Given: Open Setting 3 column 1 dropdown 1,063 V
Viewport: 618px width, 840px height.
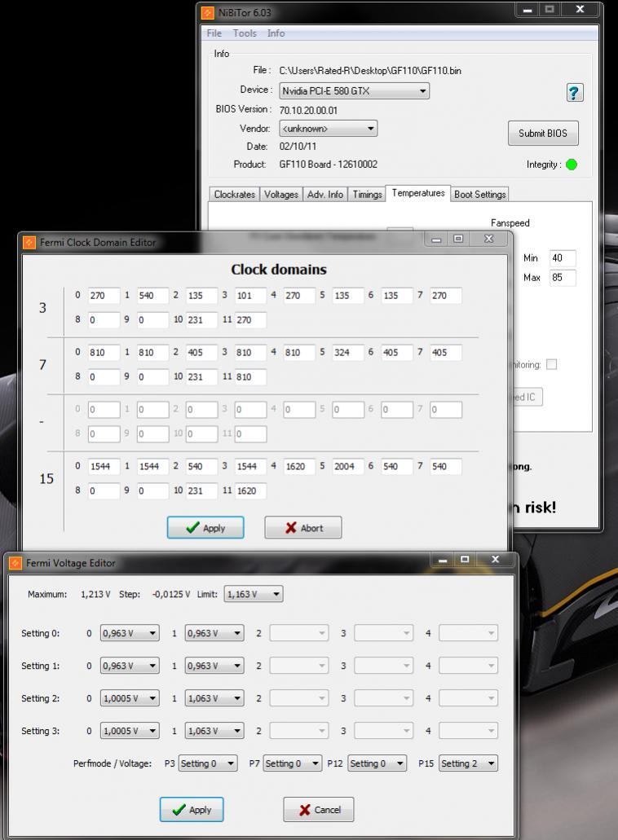Looking at the screenshot, I should point(214,731).
